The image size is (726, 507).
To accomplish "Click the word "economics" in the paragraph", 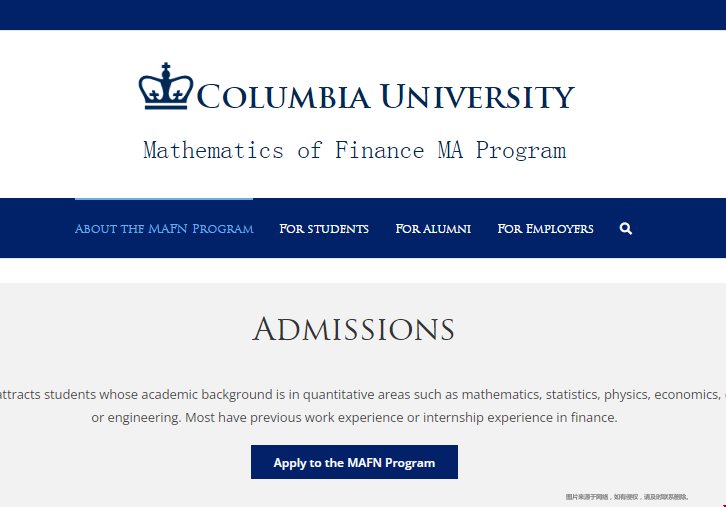I will click(697, 394).
